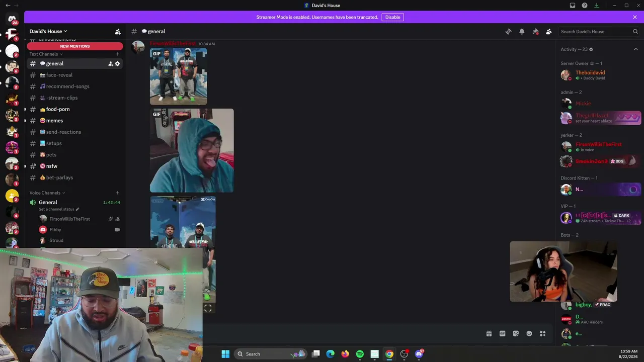Open the emoji picker
644x362 pixels.
click(529, 333)
